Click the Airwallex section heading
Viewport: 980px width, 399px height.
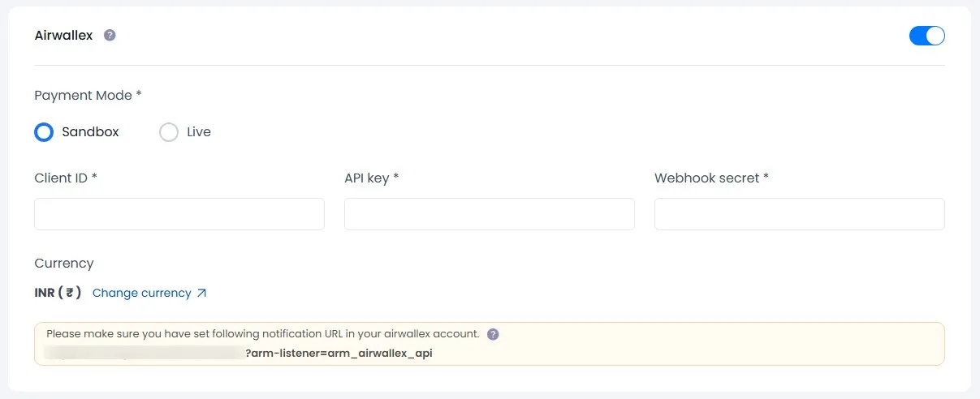click(x=63, y=36)
